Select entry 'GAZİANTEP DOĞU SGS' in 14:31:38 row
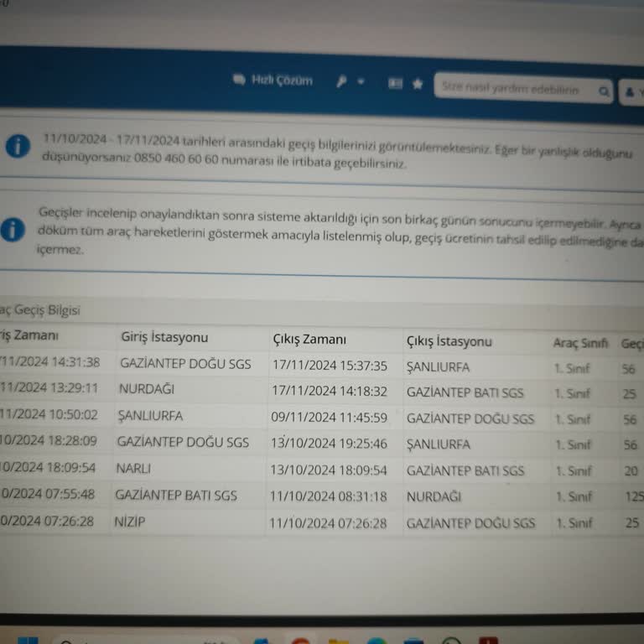This screenshot has height=644, width=644. click(185, 364)
